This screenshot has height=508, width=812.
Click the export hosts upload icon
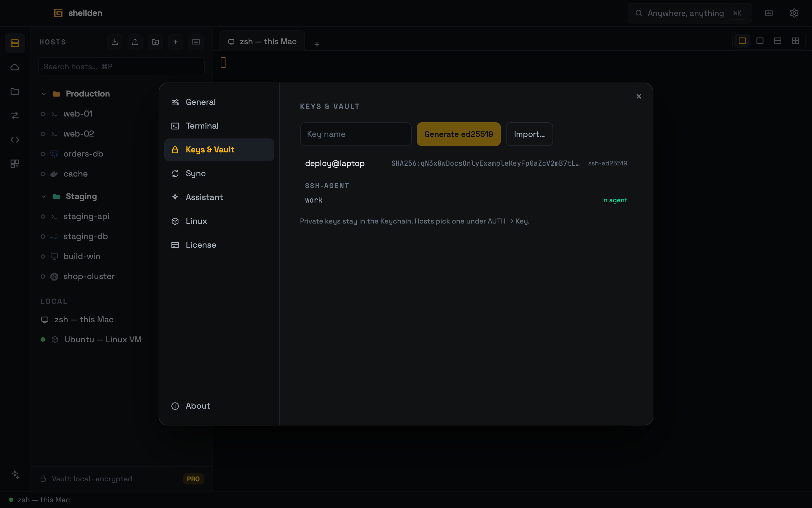(135, 42)
